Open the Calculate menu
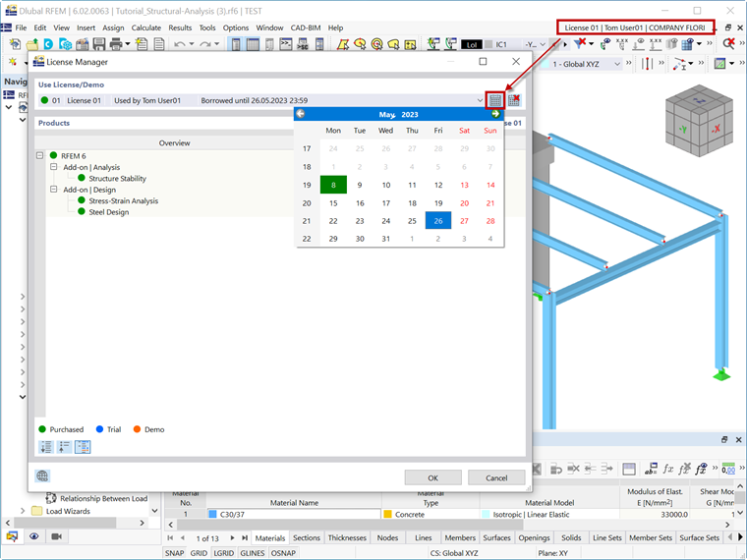 coord(145,28)
